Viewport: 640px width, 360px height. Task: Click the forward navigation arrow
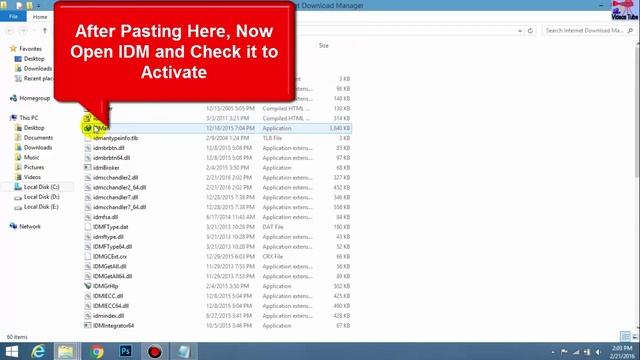pyautogui.click(x=23, y=31)
